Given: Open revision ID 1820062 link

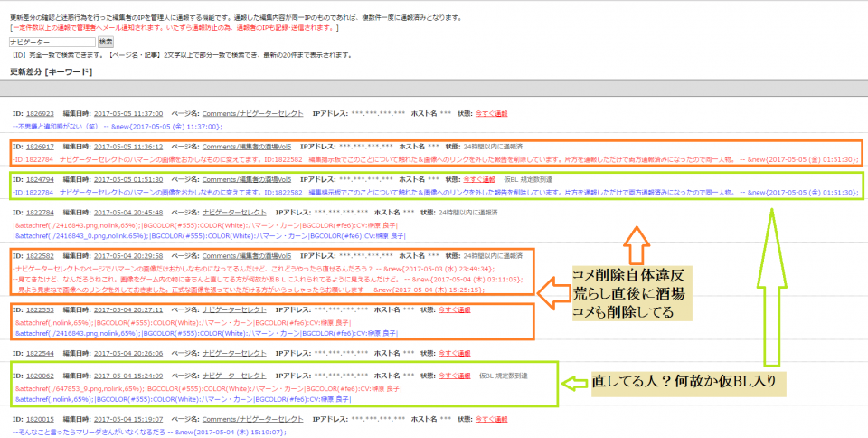Looking at the screenshot, I should pos(40,375).
